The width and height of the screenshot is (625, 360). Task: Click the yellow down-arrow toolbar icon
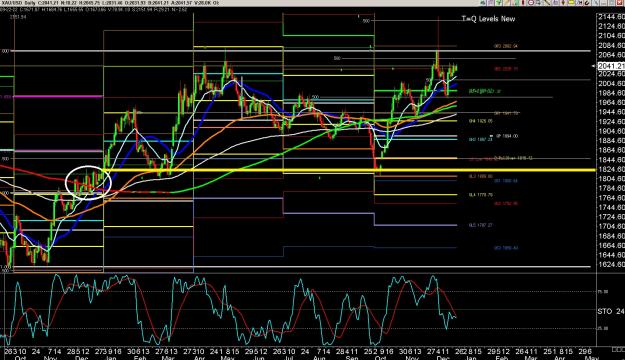pyautogui.click(x=563, y=2)
